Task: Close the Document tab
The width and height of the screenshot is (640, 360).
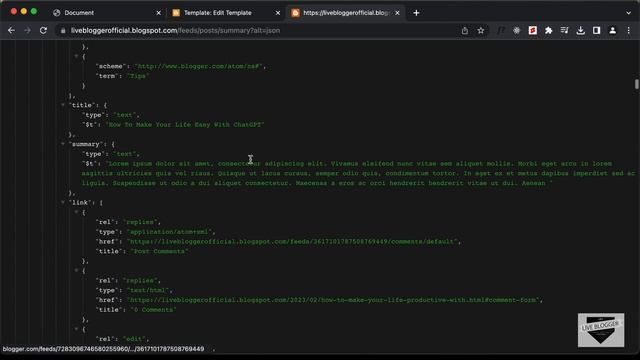Action: pyautogui.click(x=159, y=13)
